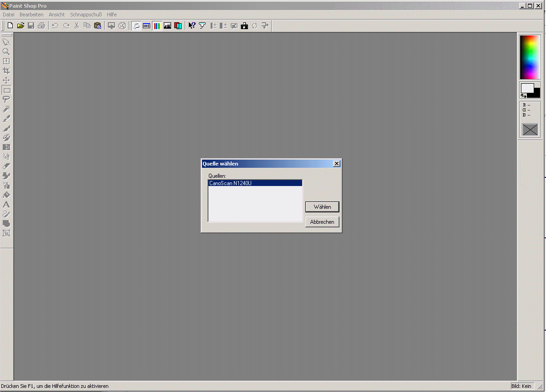The width and height of the screenshot is (546, 392).
Task: Select the Mover tool
Action: click(6, 80)
